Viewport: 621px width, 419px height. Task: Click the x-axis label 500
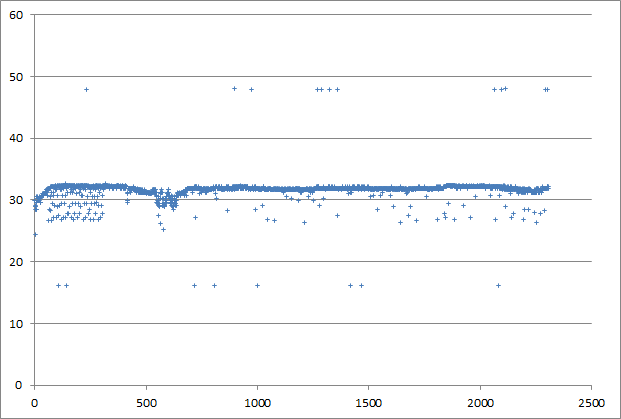pyautogui.click(x=147, y=403)
